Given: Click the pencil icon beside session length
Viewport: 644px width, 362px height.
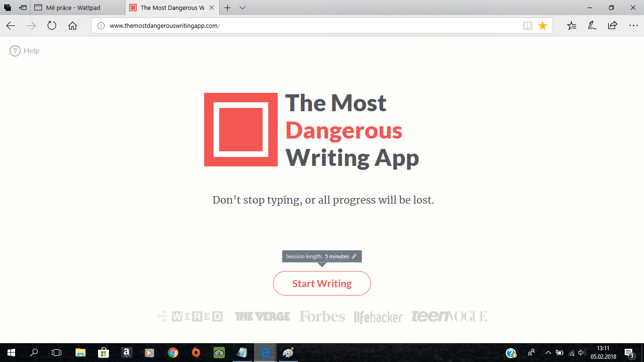Looking at the screenshot, I should coord(354,256).
